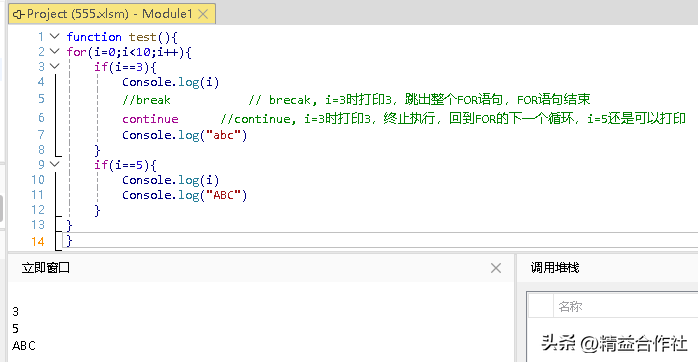Click output ABC in immediate window

(x=24, y=346)
